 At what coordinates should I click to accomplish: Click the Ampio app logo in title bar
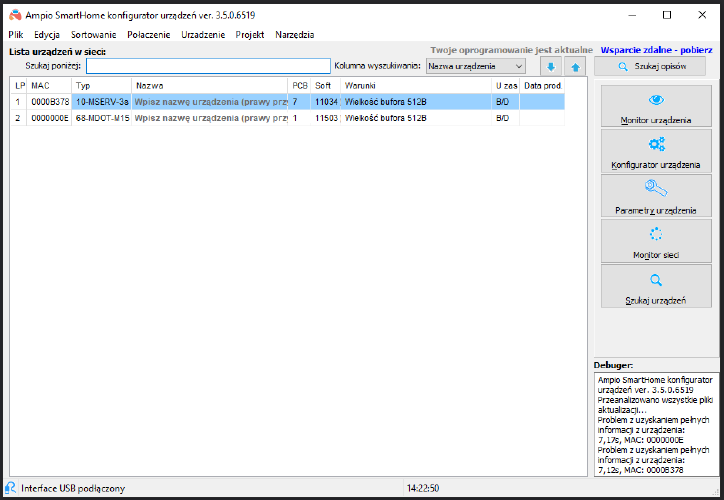click(x=15, y=15)
